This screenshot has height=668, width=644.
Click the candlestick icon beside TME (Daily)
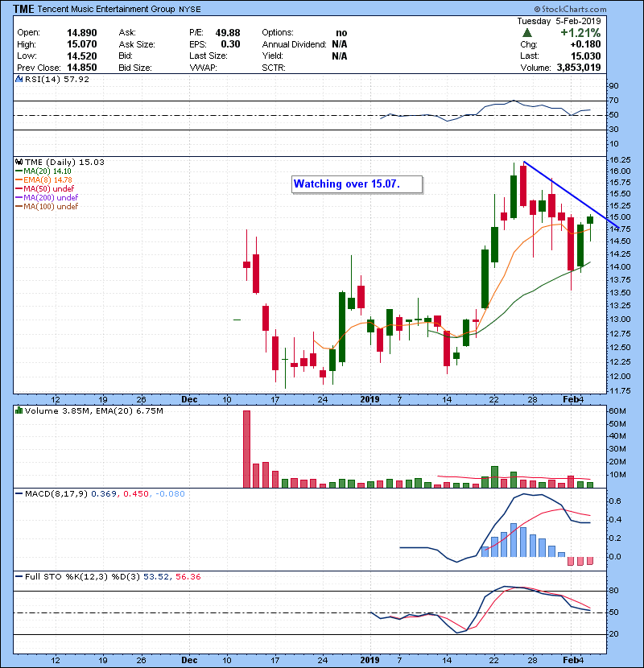(x=19, y=163)
